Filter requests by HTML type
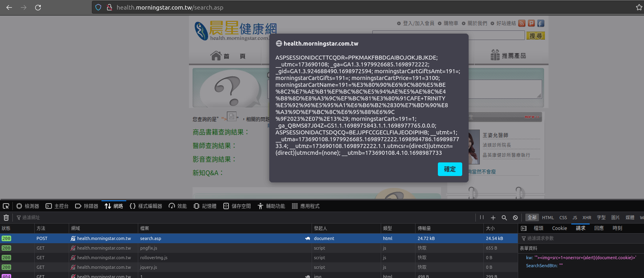644x278 pixels. point(548,218)
